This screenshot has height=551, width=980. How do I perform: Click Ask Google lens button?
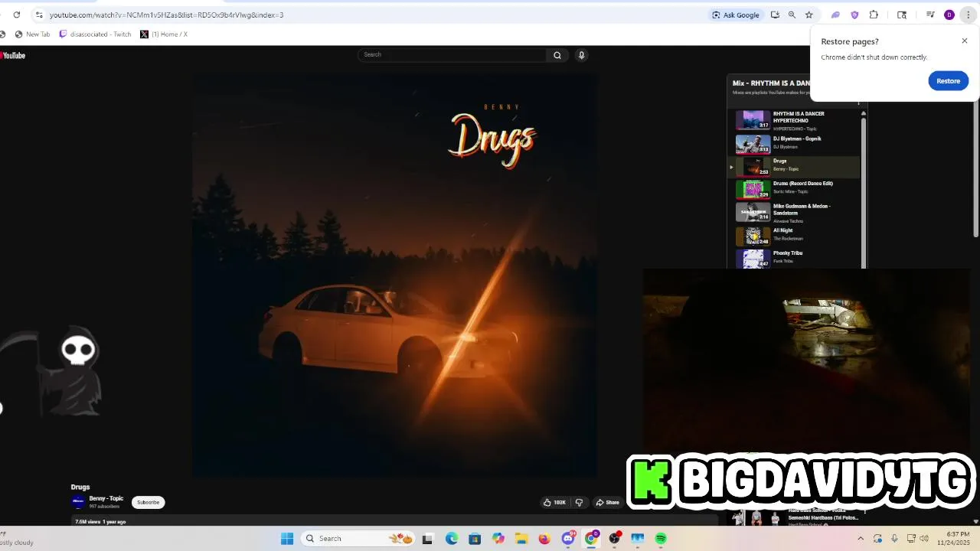pos(736,15)
